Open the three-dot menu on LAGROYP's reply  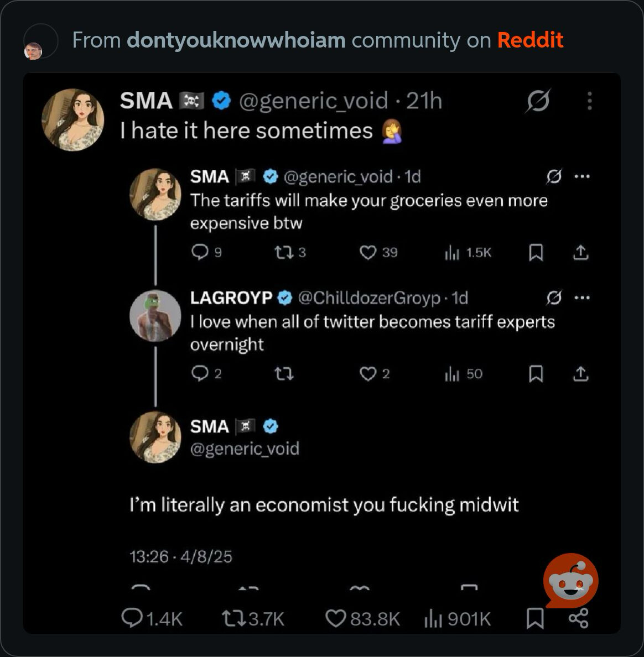pyautogui.click(x=582, y=298)
